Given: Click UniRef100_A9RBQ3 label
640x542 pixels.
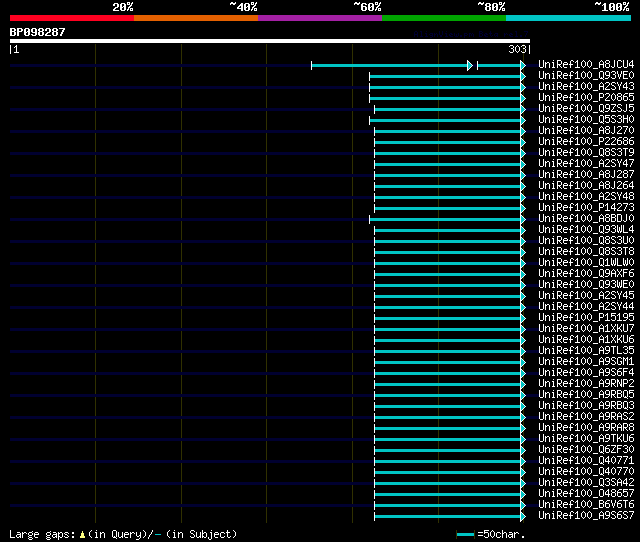Looking at the screenshot, I should click(586, 406).
